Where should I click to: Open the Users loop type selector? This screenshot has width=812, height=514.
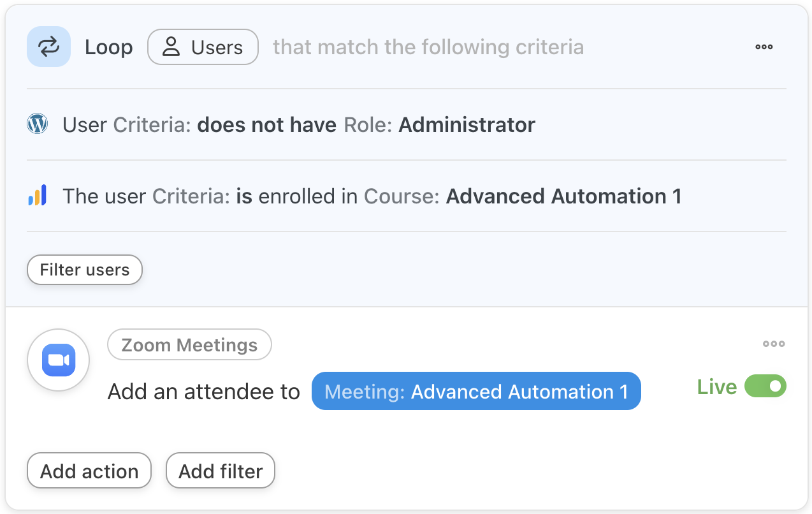(203, 47)
